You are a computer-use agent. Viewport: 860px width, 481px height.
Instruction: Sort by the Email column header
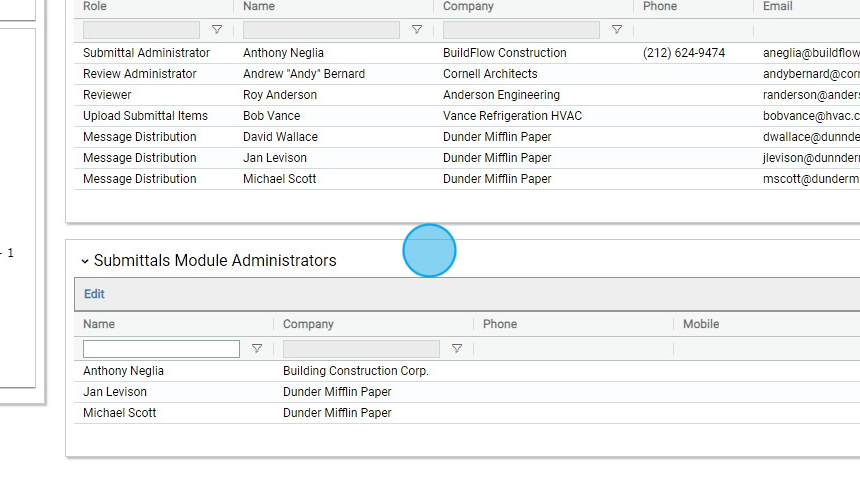point(777,6)
